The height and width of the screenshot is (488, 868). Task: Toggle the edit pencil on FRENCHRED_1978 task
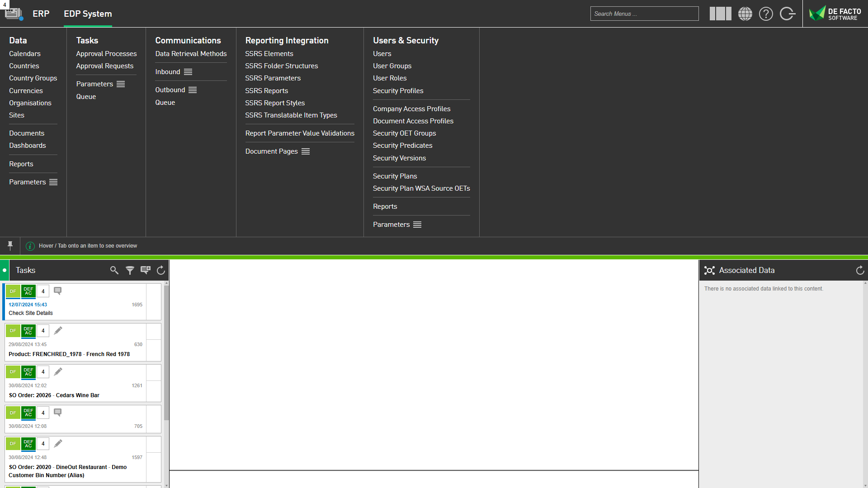58,330
